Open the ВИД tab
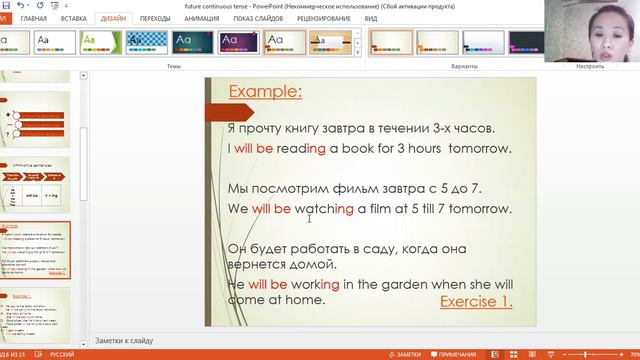640x360 pixels. tap(371, 19)
